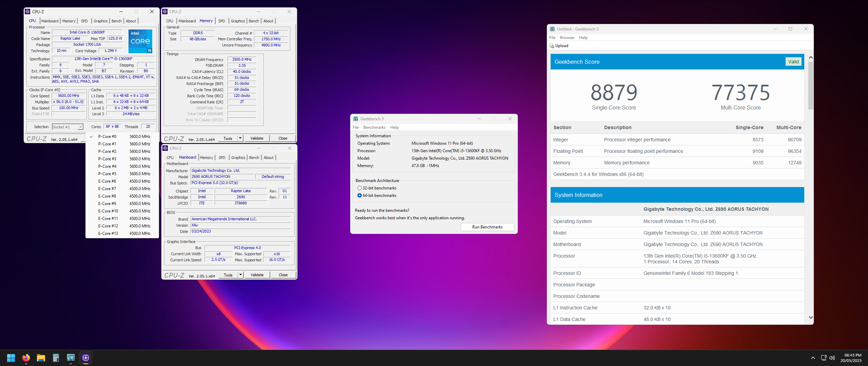Click the Untitled - Geekbench 3 window title icon
The width and height of the screenshot is (868, 366).
point(552,29)
